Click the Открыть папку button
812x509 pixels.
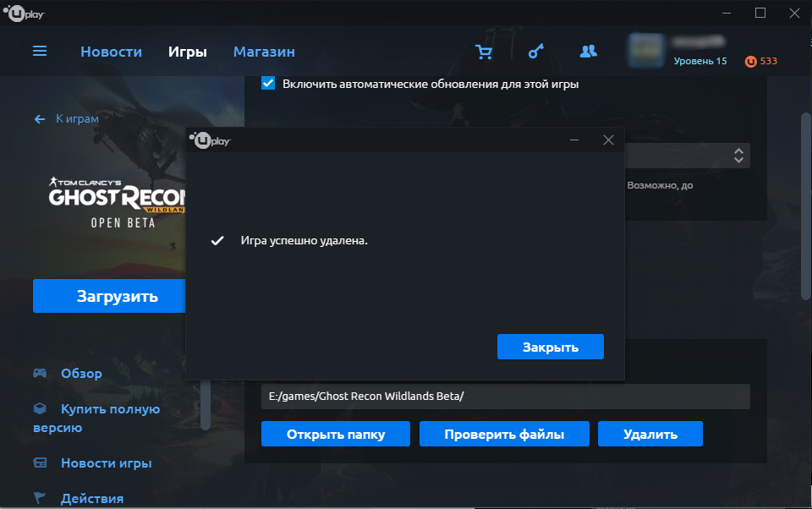[x=336, y=434]
